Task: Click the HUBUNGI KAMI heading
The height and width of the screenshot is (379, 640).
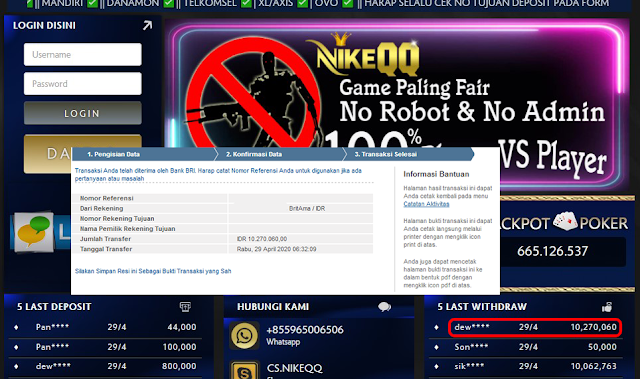Action: pyautogui.click(x=273, y=307)
